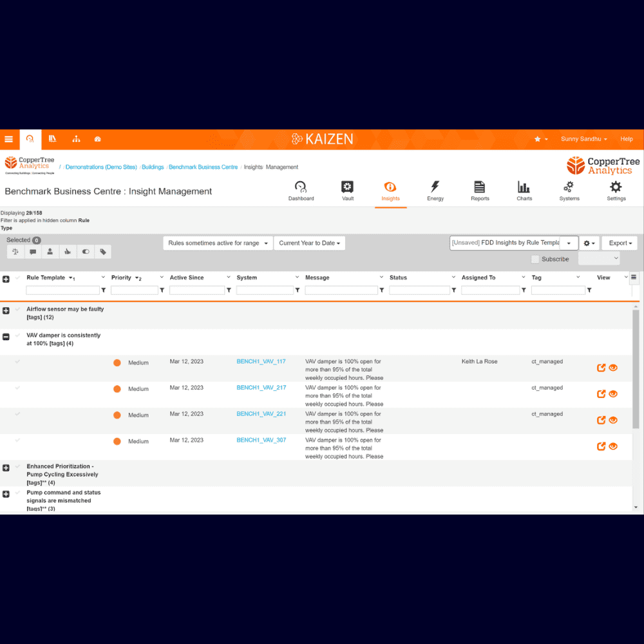The height and width of the screenshot is (644, 644).
Task: Open the dropdown next to Subscribe
Action: click(598, 258)
